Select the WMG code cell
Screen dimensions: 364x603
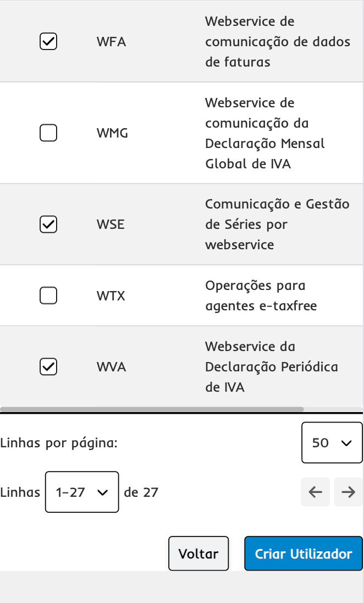click(112, 133)
